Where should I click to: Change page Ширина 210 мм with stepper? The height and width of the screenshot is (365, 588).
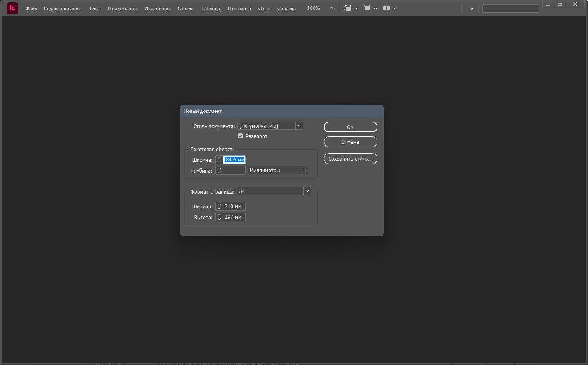(219, 206)
